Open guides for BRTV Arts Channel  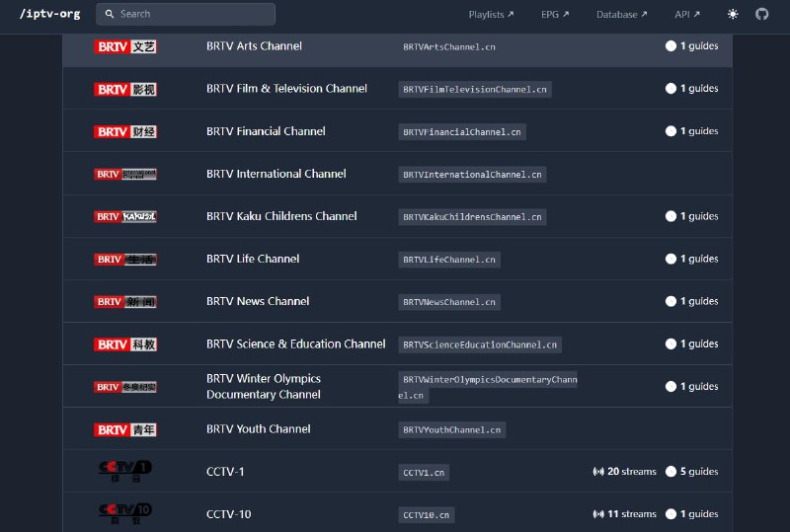pos(691,45)
